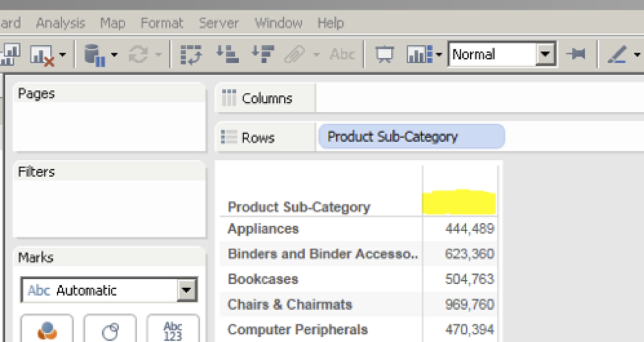This screenshot has height=342, width=644.
Task: Select the Computer Peripherals row label
Action: [298, 330]
